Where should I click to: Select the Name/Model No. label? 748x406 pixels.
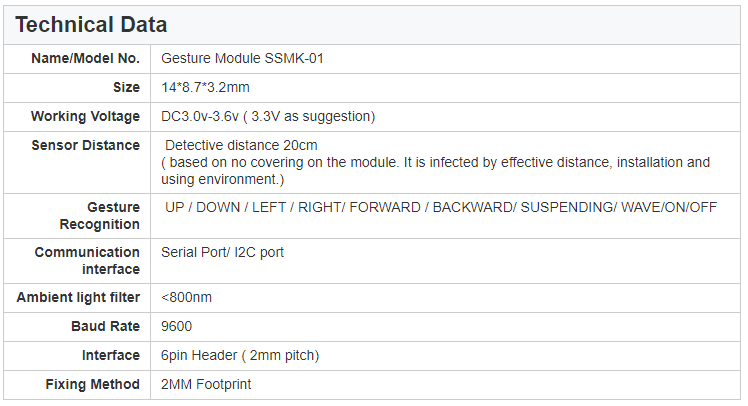click(85, 59)
